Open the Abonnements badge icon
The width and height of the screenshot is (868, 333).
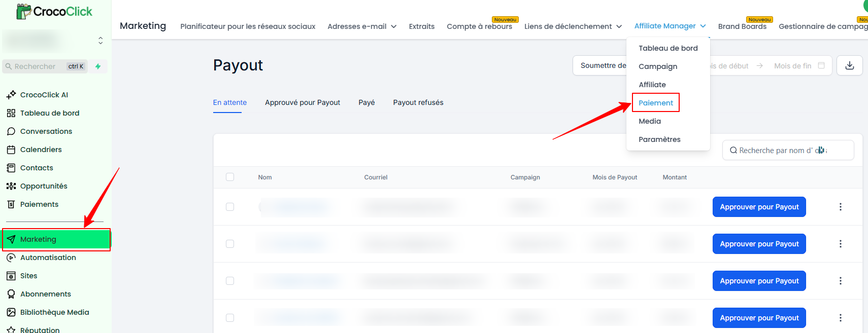click(11, 294)
